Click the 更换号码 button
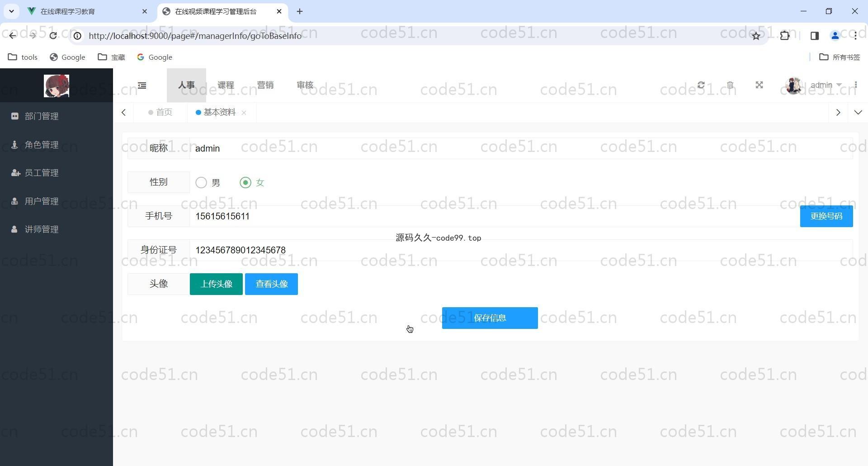The height and width of the screenshot is (466, 868). point(826,216)
